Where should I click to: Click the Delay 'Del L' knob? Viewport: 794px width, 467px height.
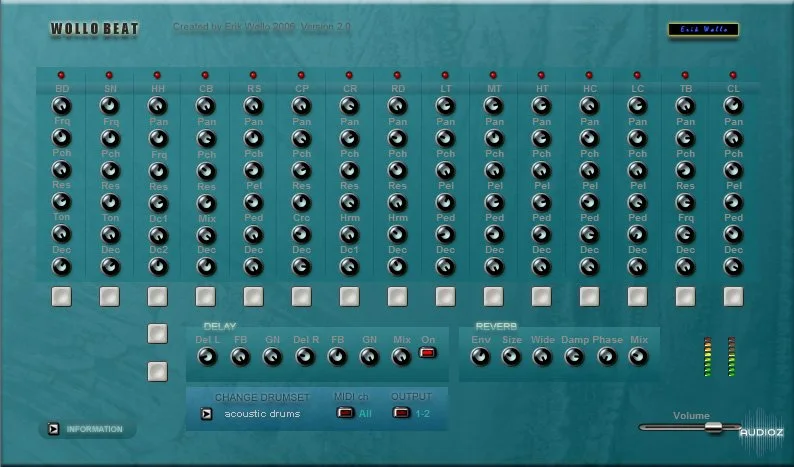point(207,357)
